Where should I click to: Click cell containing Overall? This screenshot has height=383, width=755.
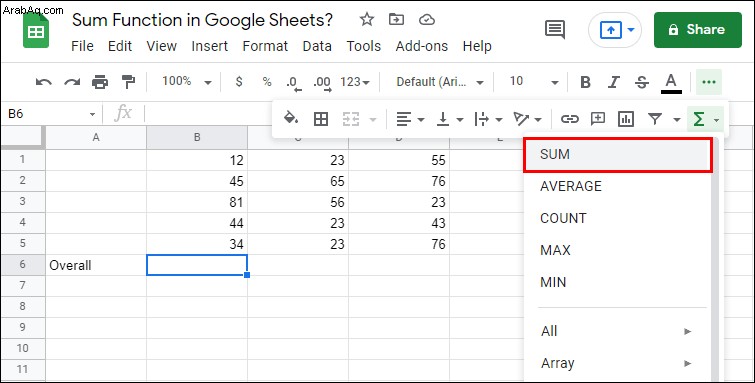coord(96,265)
